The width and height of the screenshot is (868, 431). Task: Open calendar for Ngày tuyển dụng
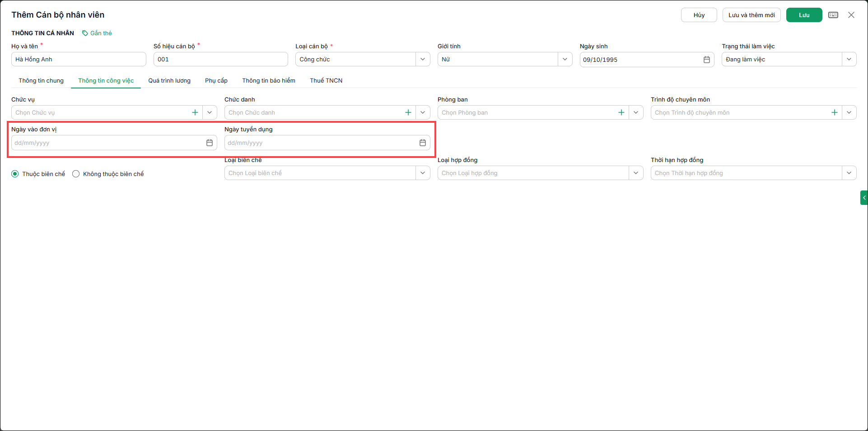(x=423, y=143)
